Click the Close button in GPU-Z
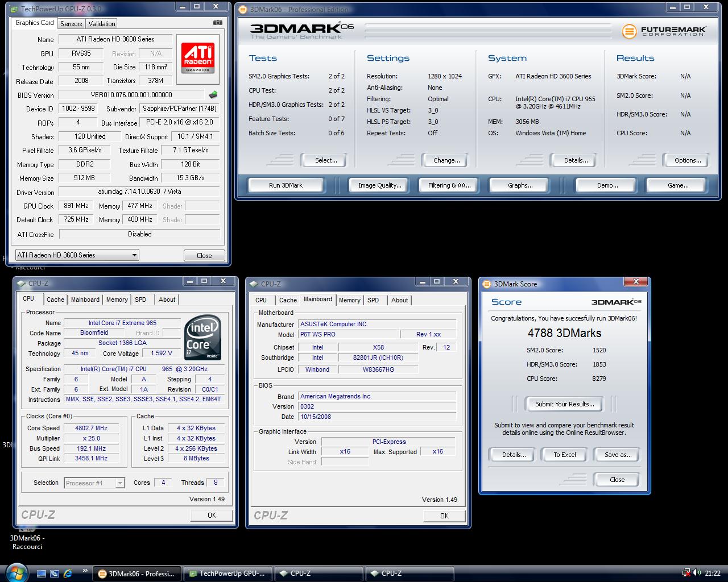 [204, 255]
